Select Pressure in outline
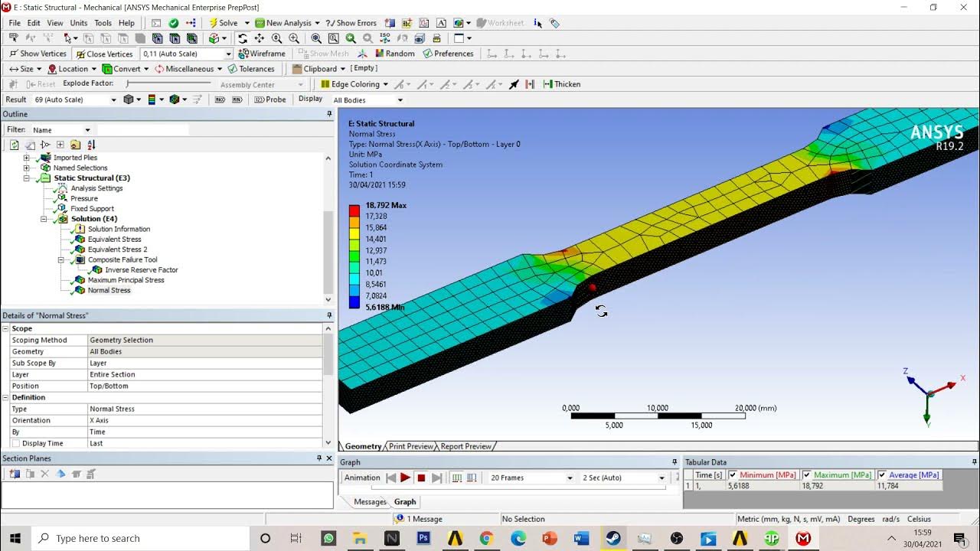 coord(84,198)
